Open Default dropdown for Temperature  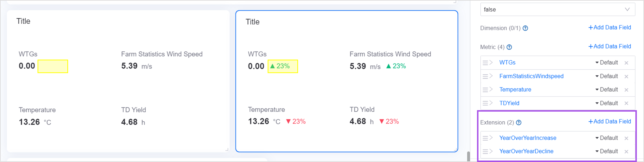(606, 89)
